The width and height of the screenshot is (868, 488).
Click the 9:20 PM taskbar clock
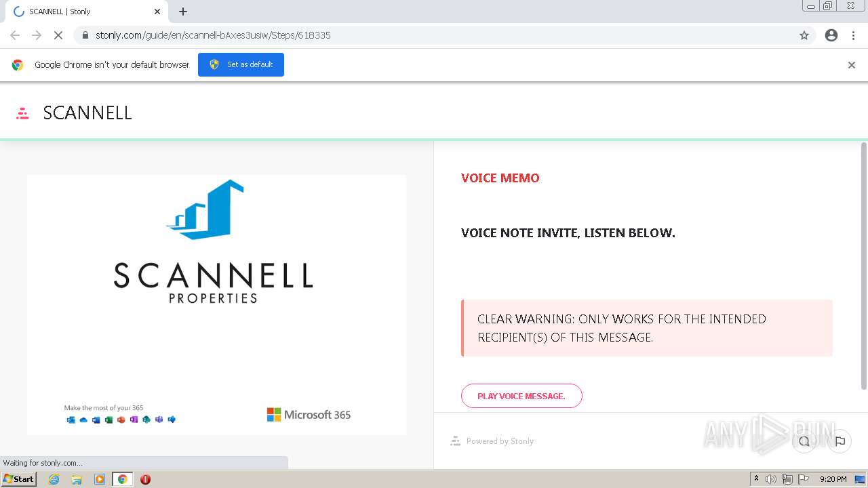[x=833, y=479]
